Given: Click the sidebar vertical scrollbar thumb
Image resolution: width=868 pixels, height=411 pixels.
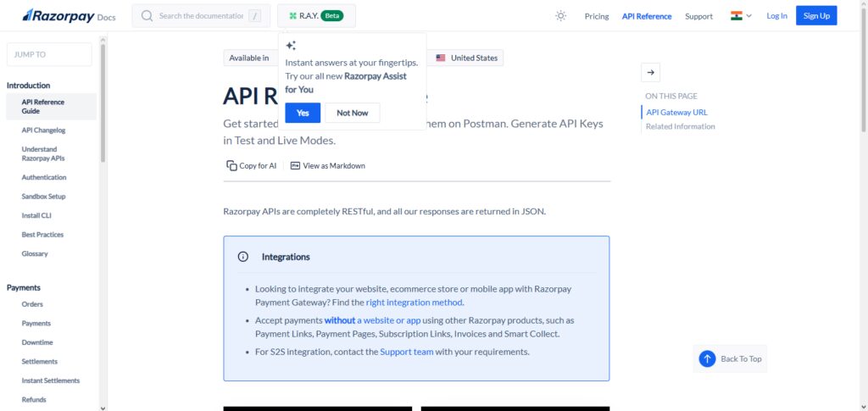Looking at the screenshot, I should (x=103, y=103).
